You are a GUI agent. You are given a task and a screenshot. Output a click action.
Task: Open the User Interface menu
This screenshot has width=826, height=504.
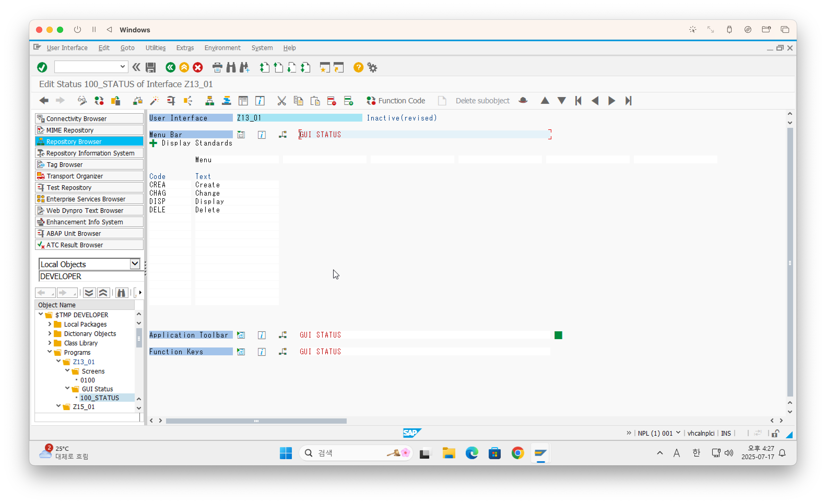click(x=67, y=48)
